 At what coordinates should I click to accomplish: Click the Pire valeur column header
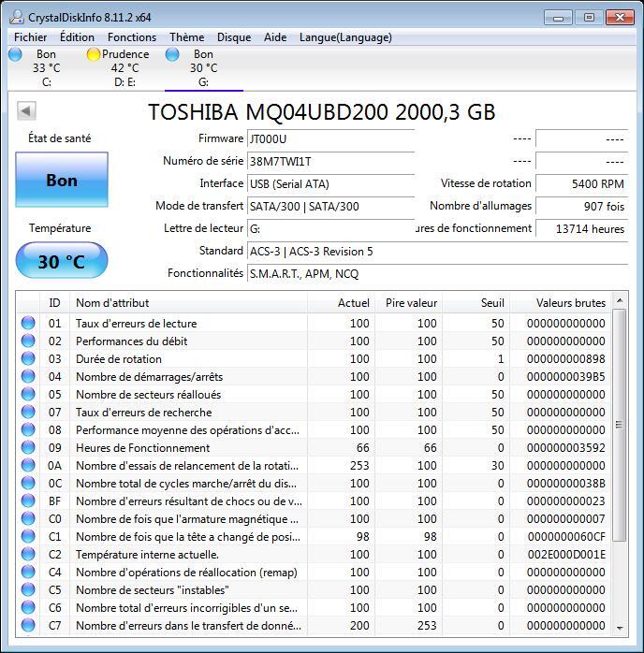pos(408,303)
